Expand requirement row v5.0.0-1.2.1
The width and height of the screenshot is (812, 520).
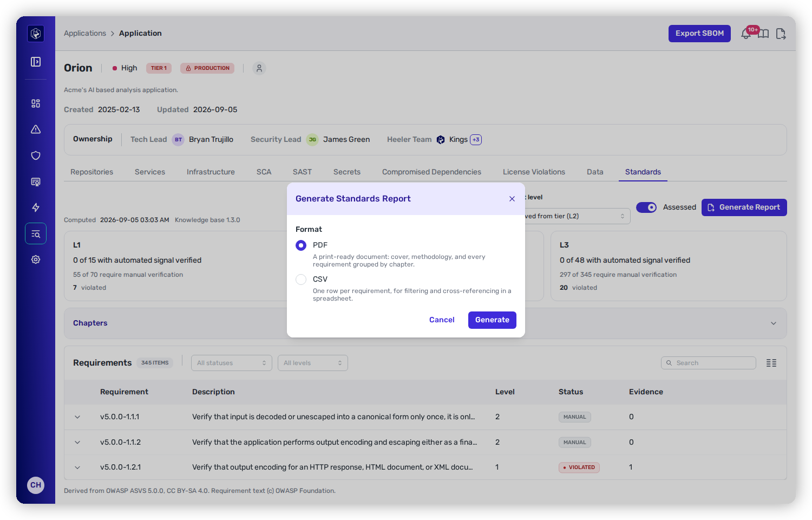click(77, 467)
